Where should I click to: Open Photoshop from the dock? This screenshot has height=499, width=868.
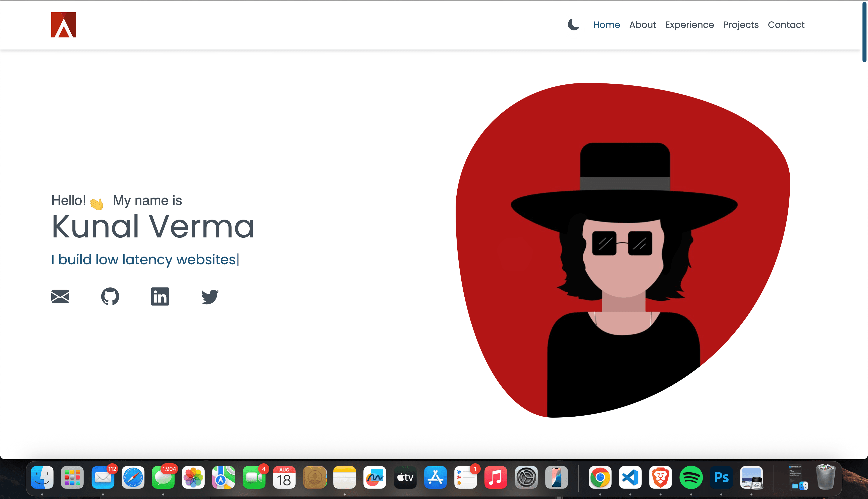click(x=721, y=477)
